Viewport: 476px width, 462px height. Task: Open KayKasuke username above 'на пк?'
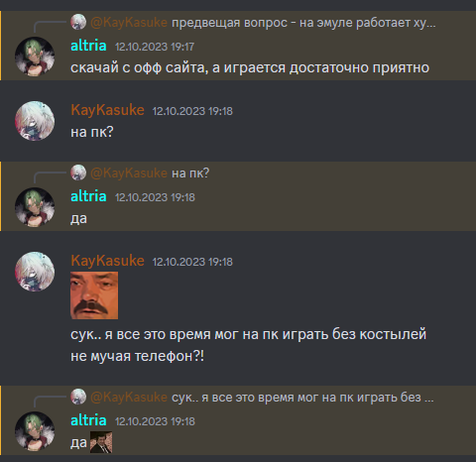[107, 110]
